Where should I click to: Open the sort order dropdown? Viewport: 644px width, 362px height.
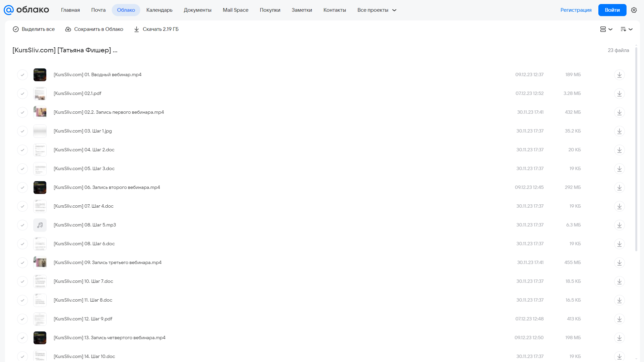coord(627,29)
